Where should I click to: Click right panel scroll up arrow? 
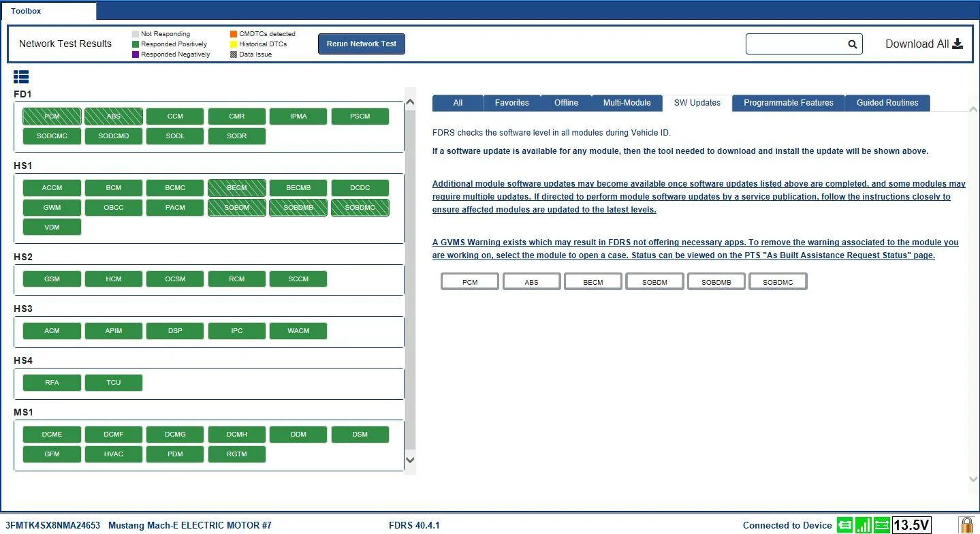(973, 110)
